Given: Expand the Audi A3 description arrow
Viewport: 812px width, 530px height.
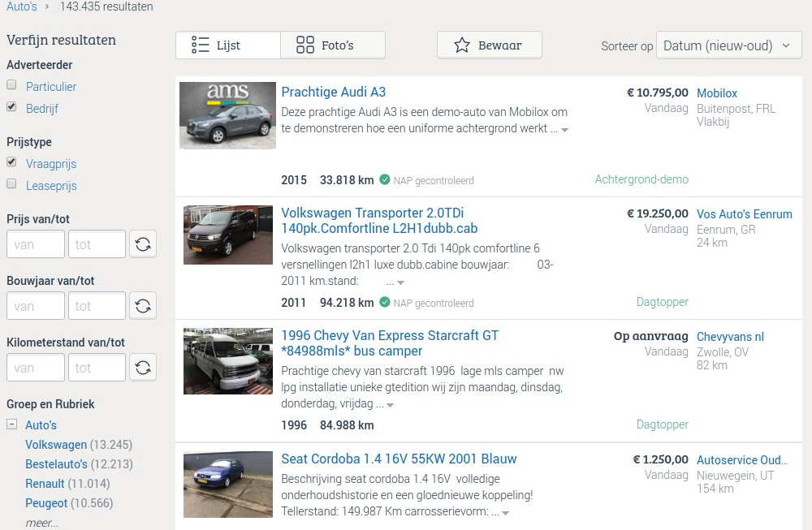Looking at the screenshot, I should (564, 130).
